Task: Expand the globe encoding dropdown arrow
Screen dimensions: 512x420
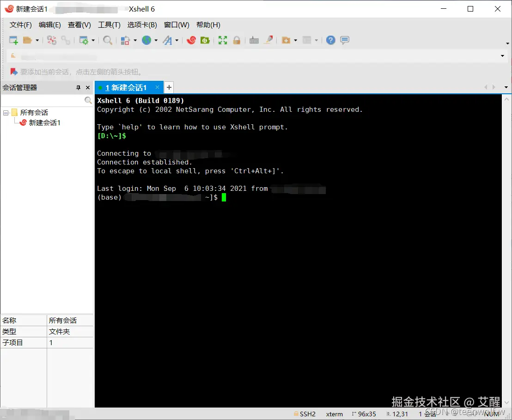Action: [156, 41]
